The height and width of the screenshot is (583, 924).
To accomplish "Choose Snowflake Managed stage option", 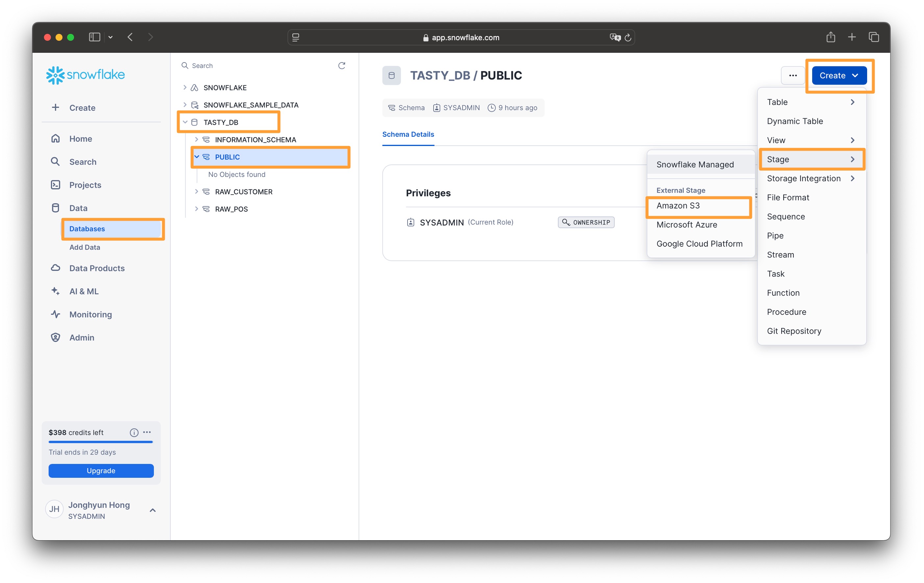I will click(695, 164).
